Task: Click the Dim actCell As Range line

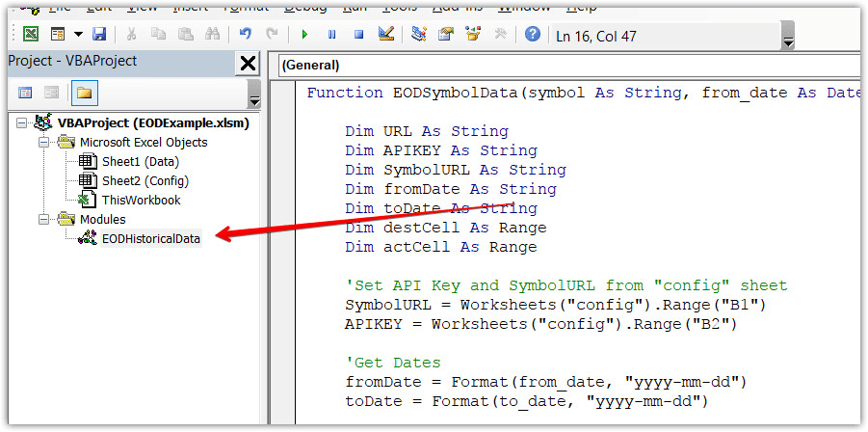Action: point(441,247)
